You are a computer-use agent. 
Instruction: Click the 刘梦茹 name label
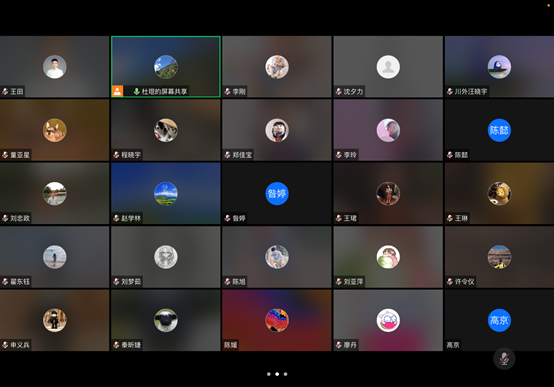coord(131,282)
